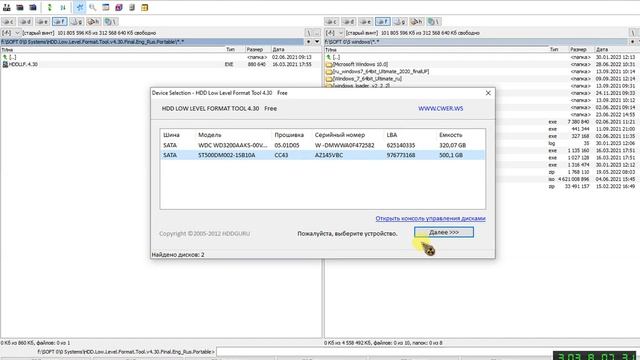Open the disk management console link
This screenshot has height=360, width=640.
(430, 218)
